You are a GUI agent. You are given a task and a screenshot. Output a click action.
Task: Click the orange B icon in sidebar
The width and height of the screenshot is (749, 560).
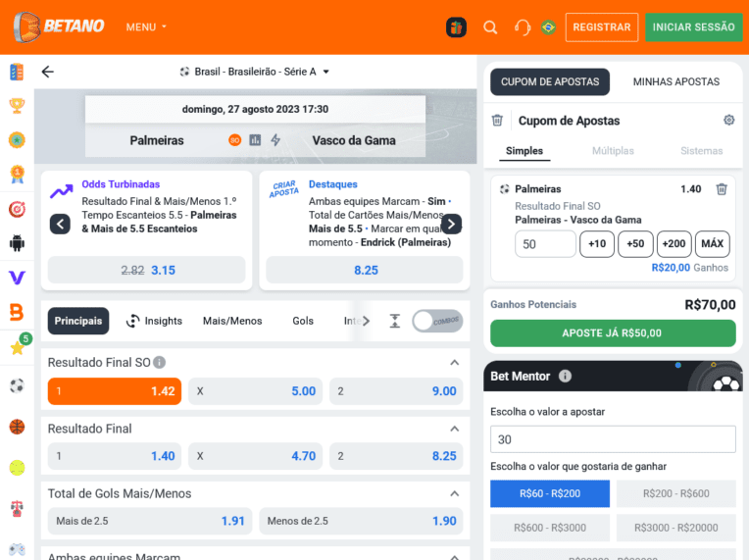tap(17, 312)
